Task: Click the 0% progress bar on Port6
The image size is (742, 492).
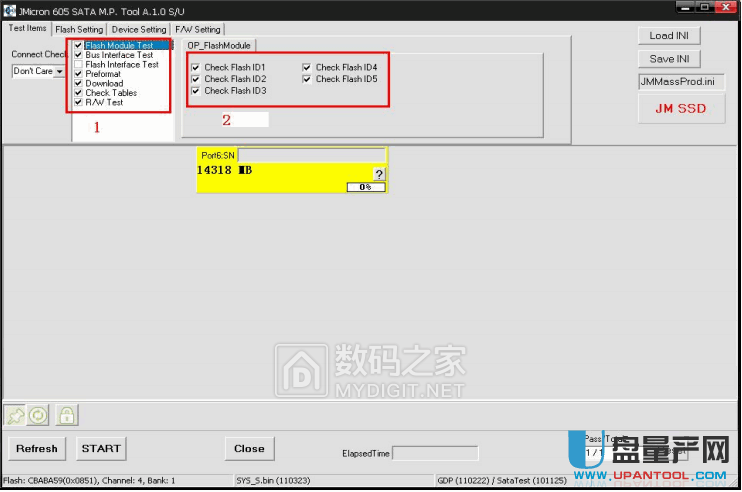Action: [366, 187]
